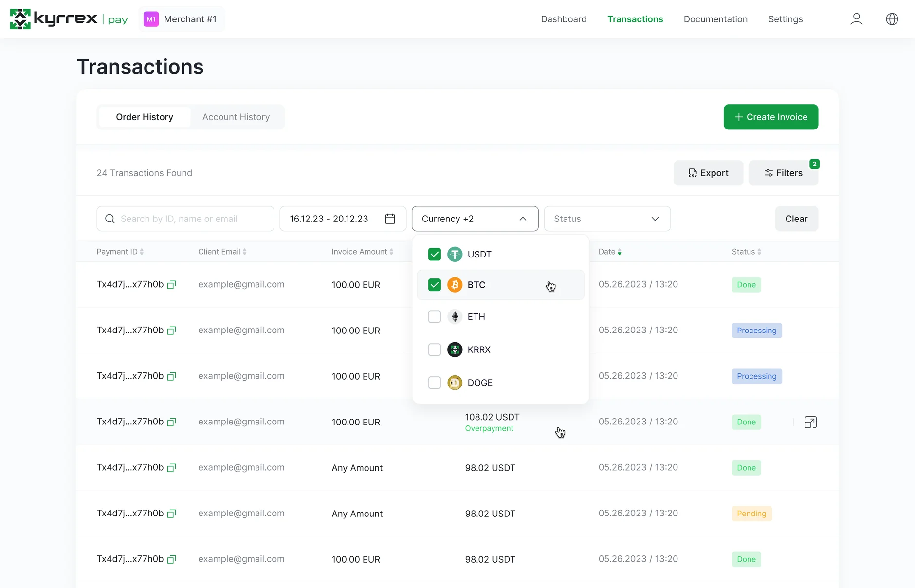Open the date range 16.12.23 - 20.12.23 field
The height and width of the screenshot is (588, 915).
click(x=343, y=219)
